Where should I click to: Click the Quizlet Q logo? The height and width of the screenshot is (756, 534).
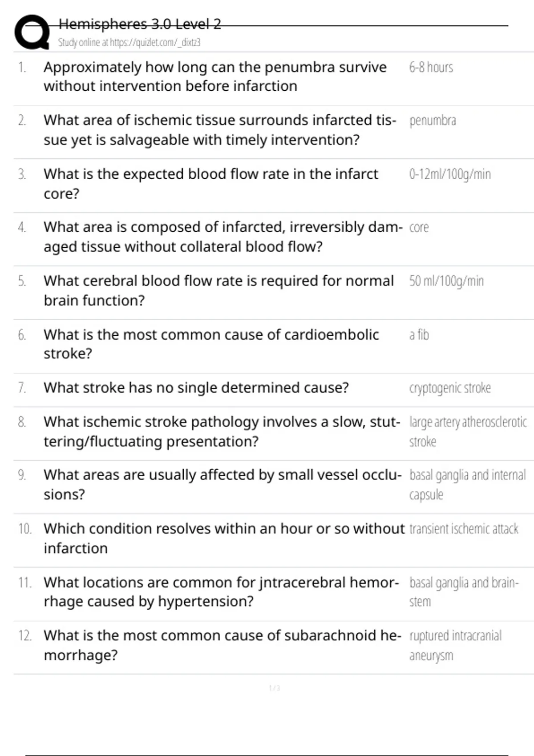click(x=32, y=32)
